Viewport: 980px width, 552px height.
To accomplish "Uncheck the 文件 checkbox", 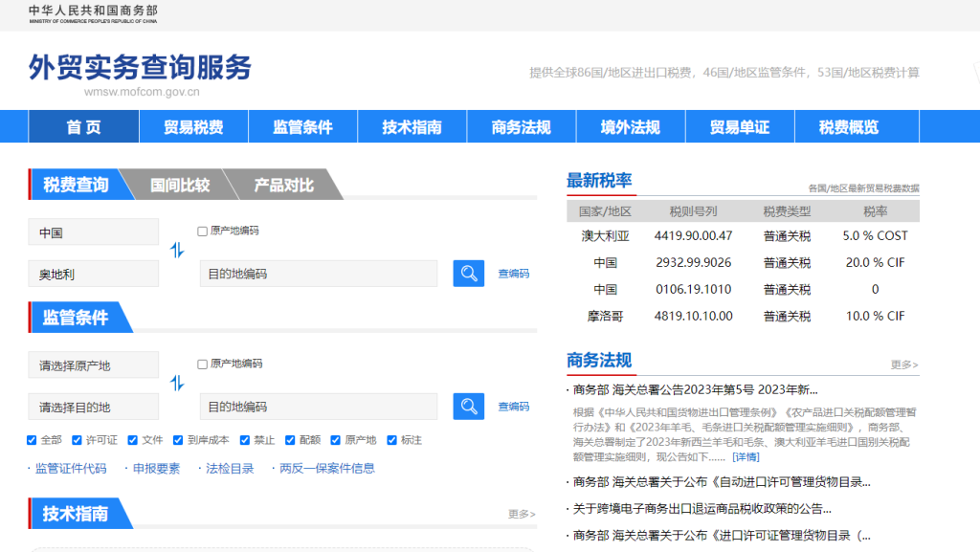I will [132, 440].
